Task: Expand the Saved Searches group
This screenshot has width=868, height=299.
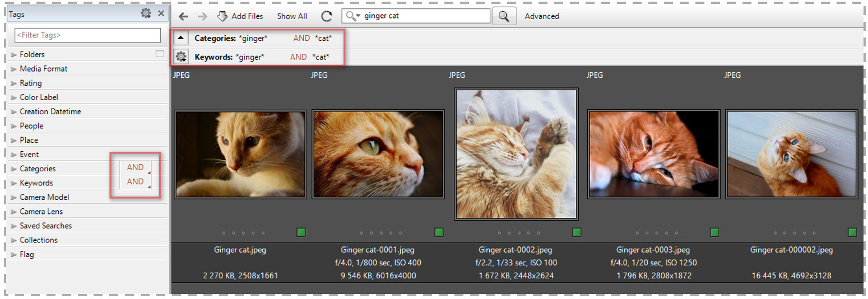Action: click(14, 226)
